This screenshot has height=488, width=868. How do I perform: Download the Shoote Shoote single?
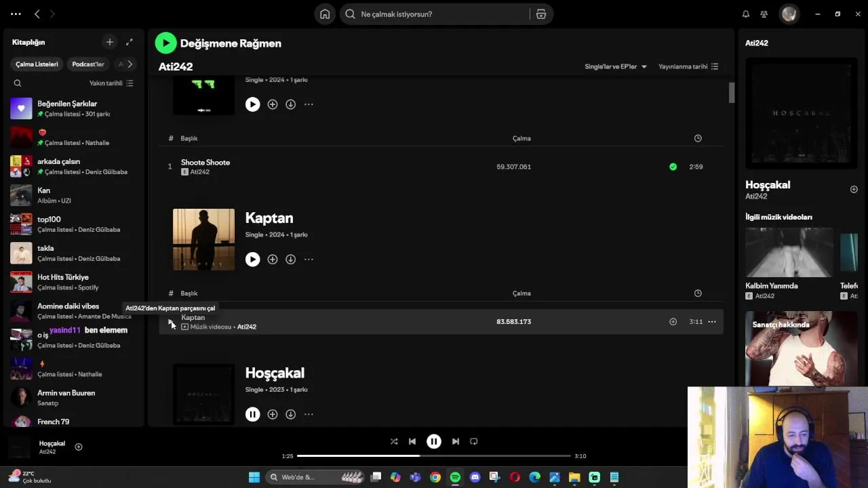tap(290, 104)
